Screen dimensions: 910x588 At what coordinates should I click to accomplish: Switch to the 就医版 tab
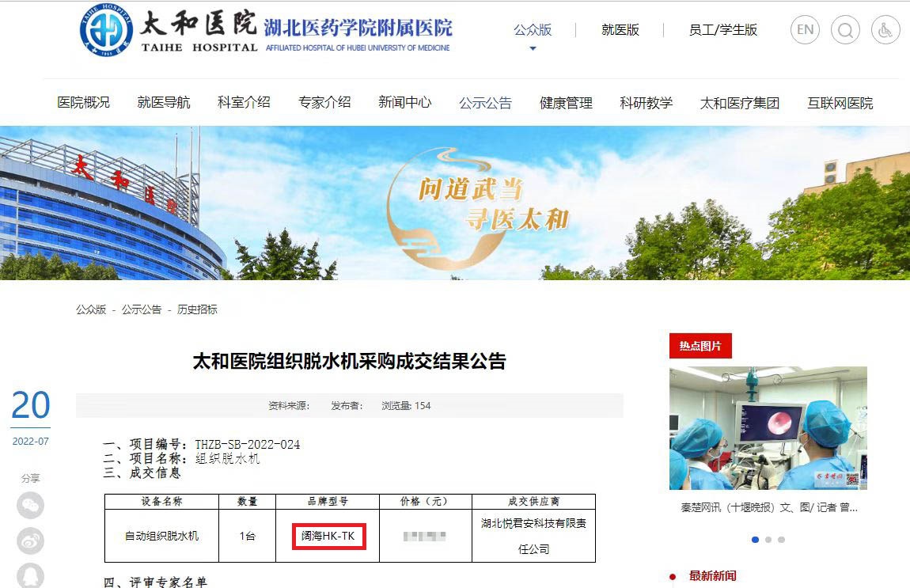[620, 30]
